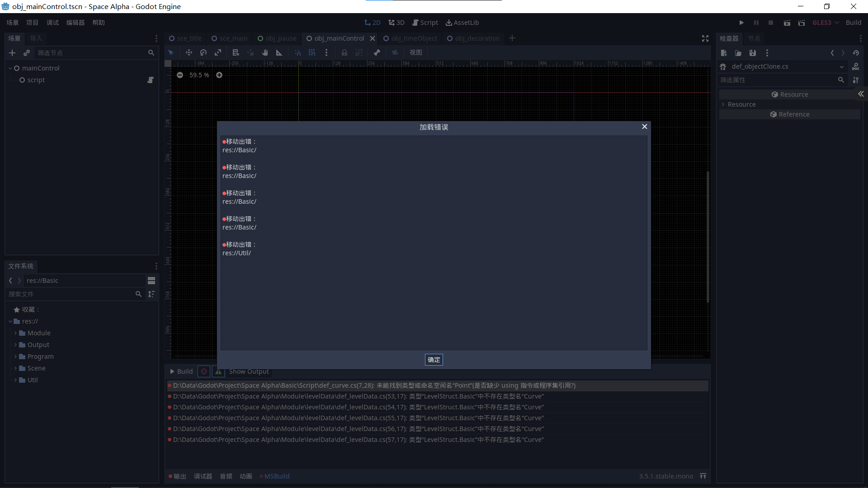Click 确定 to dismiss the load error dialog
The image size is (868, 488).
[x=434, y=360]
